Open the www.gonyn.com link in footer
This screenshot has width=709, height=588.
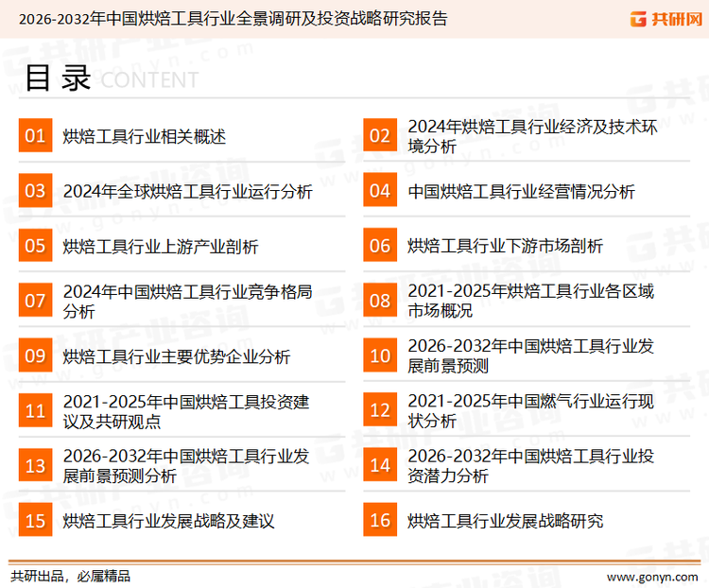[652, 577]
